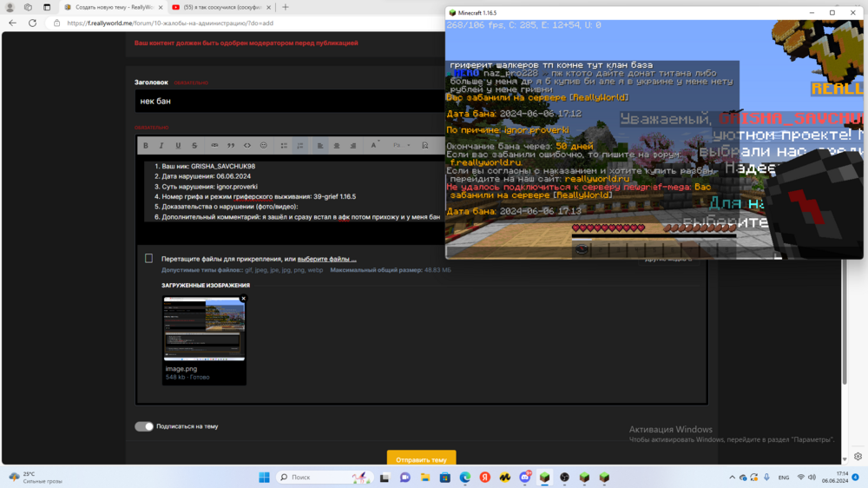Open Yandex browser from the taskbar

tap(485, 477)
